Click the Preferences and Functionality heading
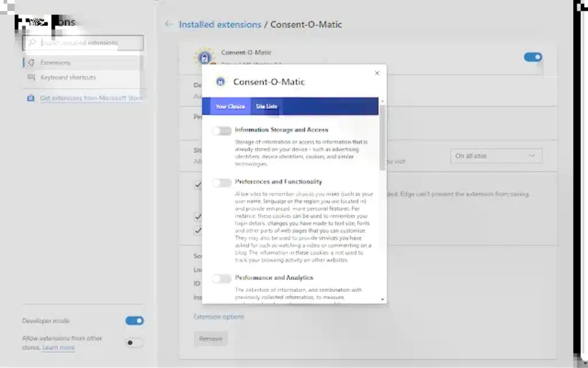Viewport: 588px width, 368px height. pos(278,182)
